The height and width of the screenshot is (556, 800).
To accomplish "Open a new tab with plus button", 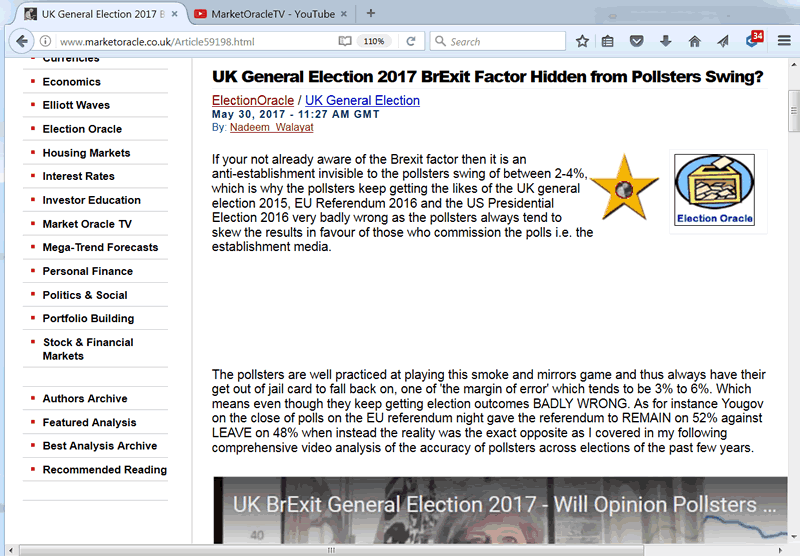I will click(371, 13).
